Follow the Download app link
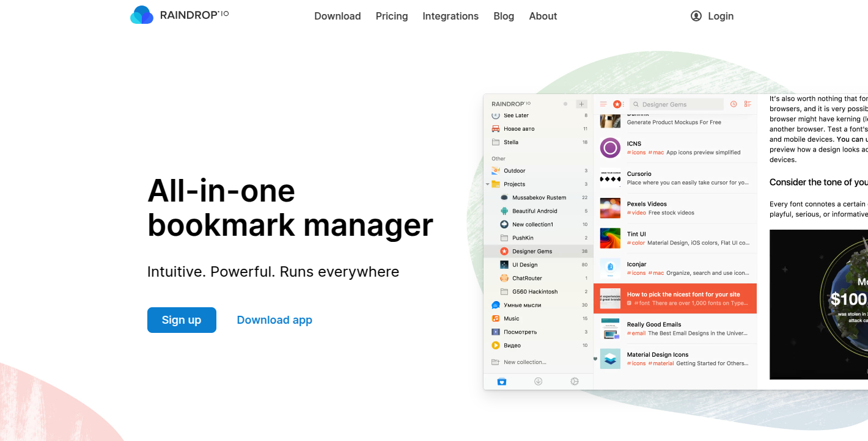The height and width of the screenshot is (441, 868). point(274,320)
